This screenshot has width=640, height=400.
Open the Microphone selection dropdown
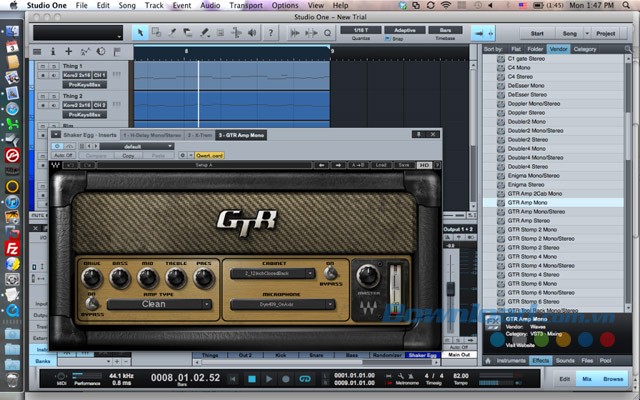tap(282, 304)
